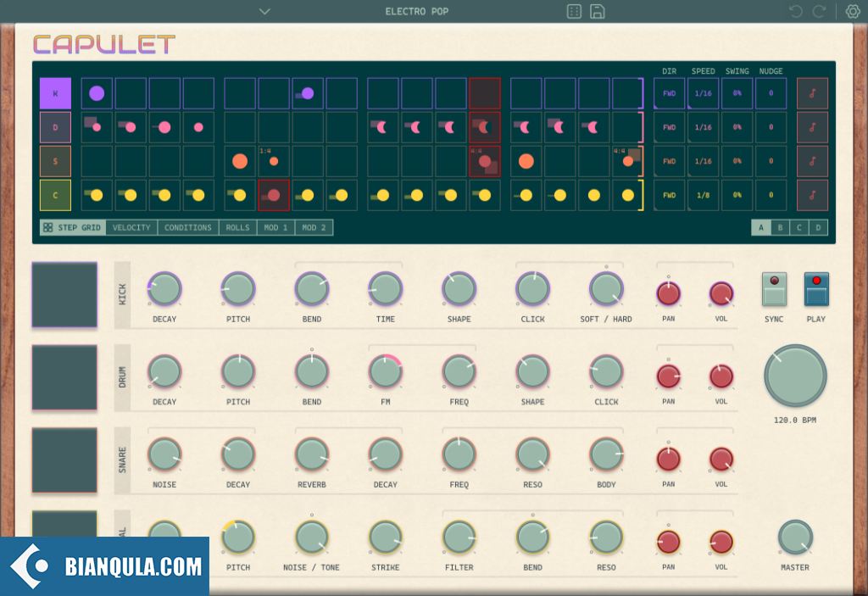The image size is (868, 596).
Task: Select pattern B button
Action: 780,228
